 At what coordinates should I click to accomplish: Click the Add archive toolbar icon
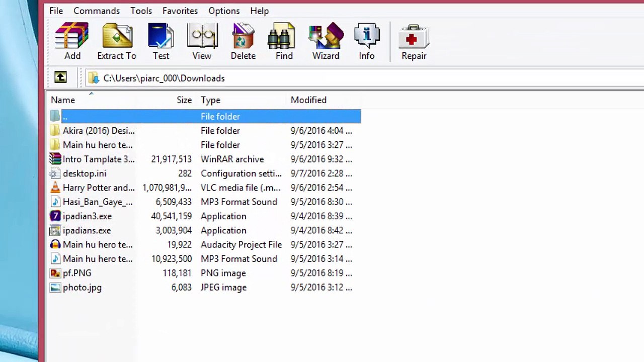[x=72, y=36]
